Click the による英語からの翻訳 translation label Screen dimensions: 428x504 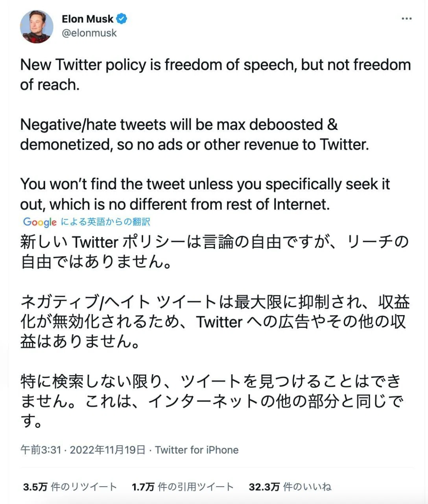[x=105, y=222]
